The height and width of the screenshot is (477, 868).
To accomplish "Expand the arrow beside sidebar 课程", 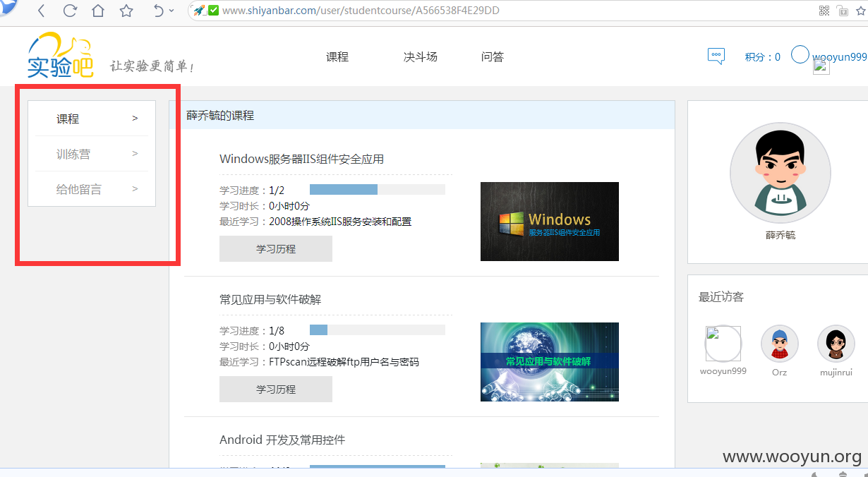I will [135, 119].
